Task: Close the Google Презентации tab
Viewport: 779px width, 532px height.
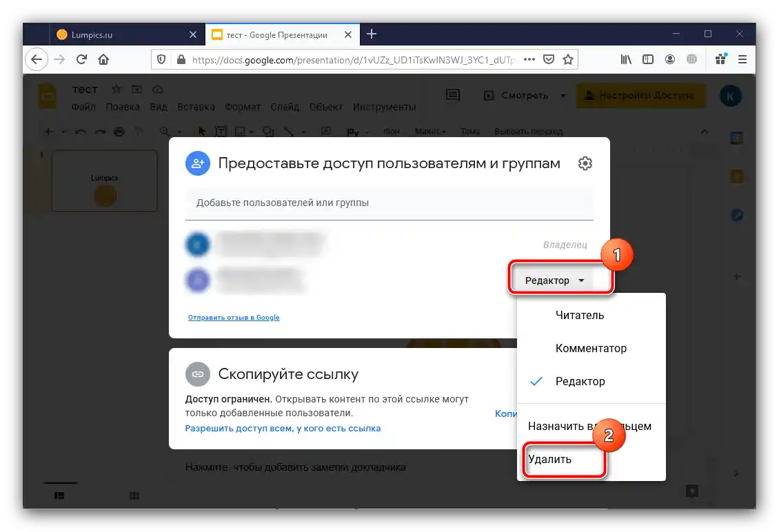Action: tap(347, 34)
